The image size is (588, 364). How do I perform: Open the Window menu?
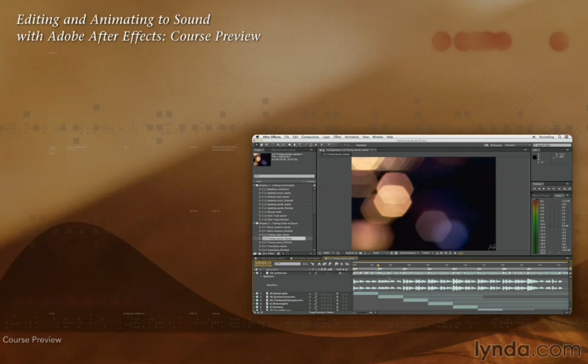[x=378, y=137]
